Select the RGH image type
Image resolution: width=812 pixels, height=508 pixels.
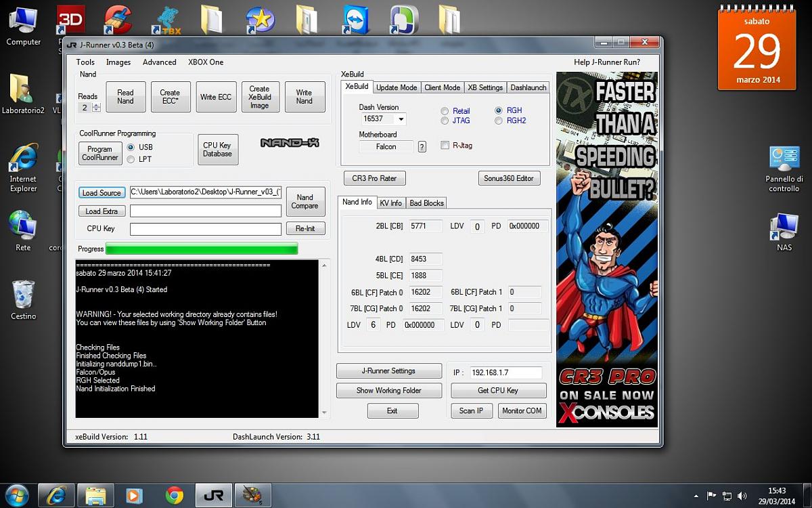(x=509, y=110)
